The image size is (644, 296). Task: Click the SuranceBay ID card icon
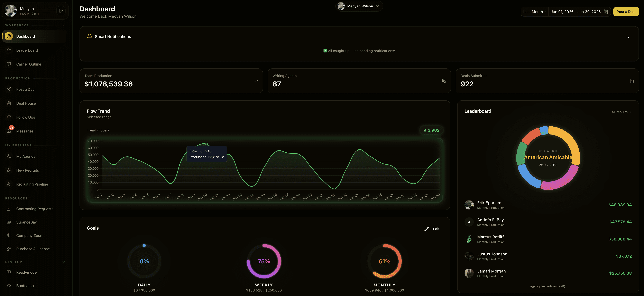coord(9,222)
